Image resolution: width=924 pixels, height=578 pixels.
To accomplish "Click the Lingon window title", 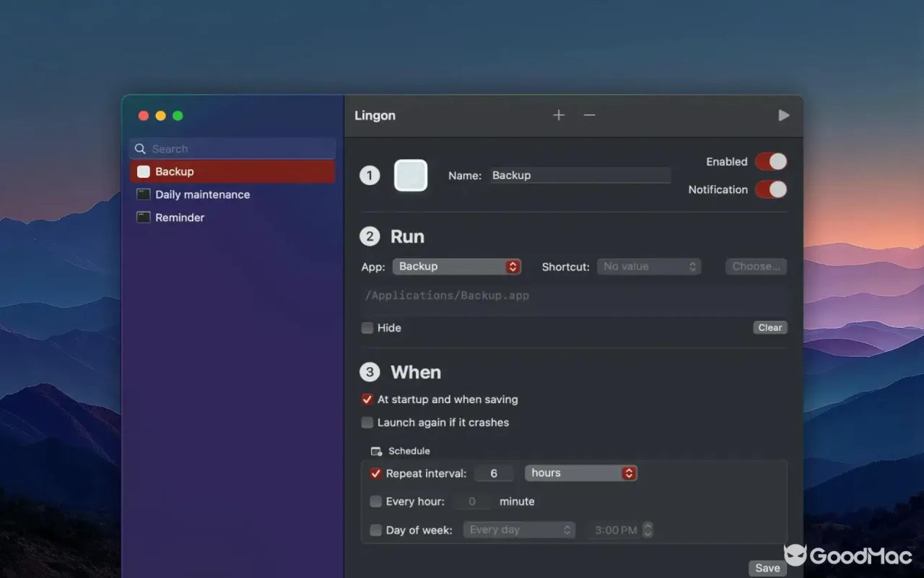I will pos(375,116).
